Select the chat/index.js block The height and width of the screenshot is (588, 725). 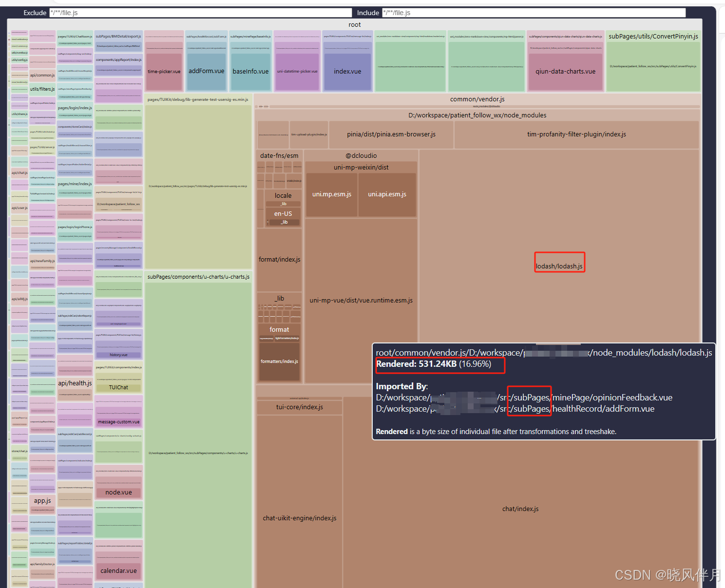coord(520,509)
